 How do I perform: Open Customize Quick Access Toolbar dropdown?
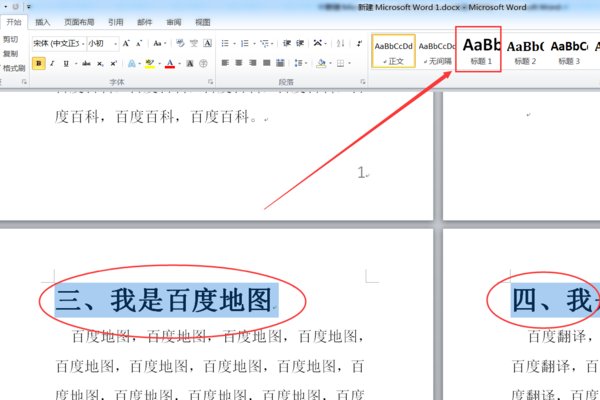29,7
